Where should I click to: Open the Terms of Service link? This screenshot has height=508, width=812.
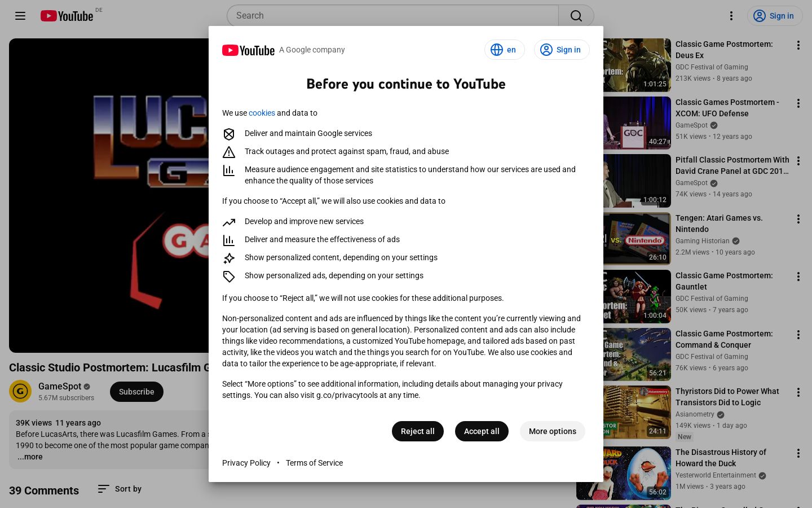coord(314,463)
